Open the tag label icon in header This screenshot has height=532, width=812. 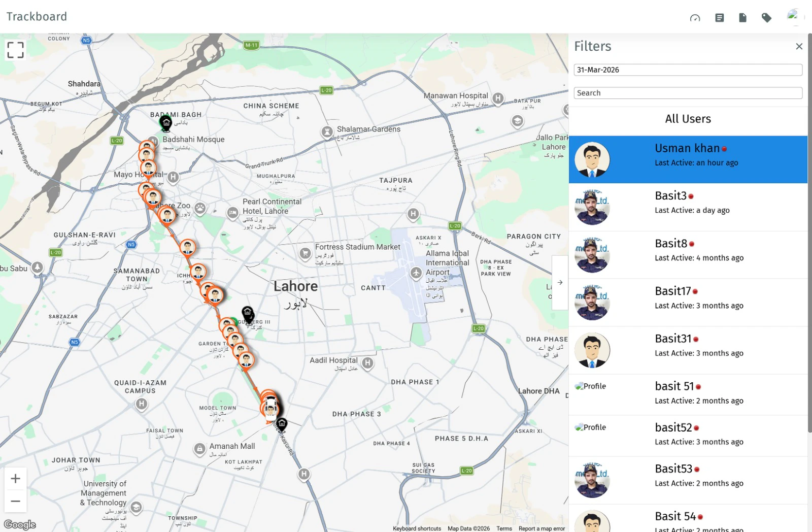pyautogui.click(x=766, y=18)
